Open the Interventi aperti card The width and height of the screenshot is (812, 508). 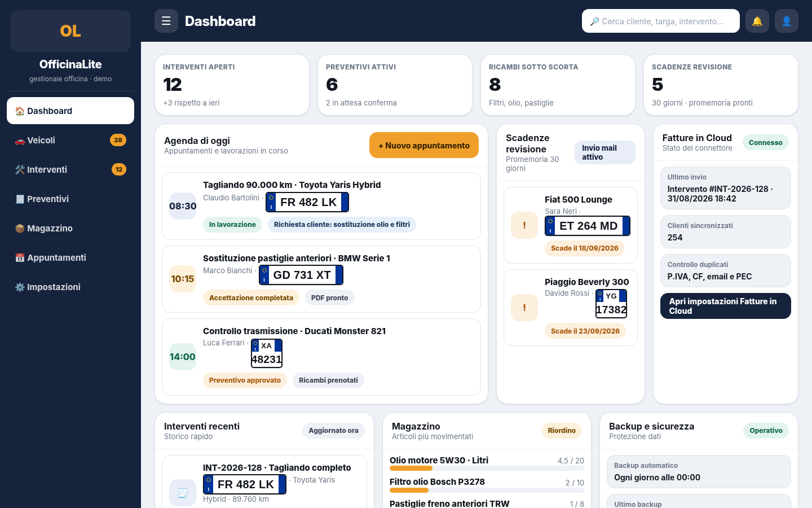coord(232,85)
